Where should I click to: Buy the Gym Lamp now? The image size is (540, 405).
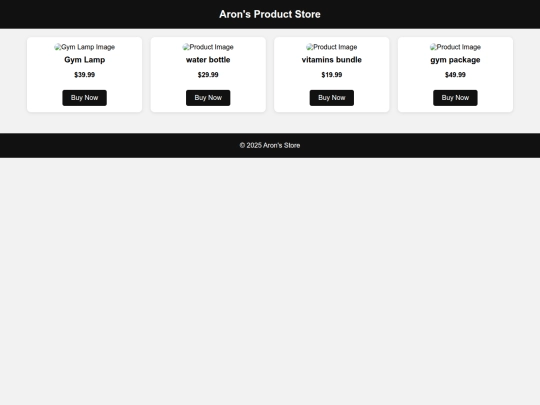84,98
